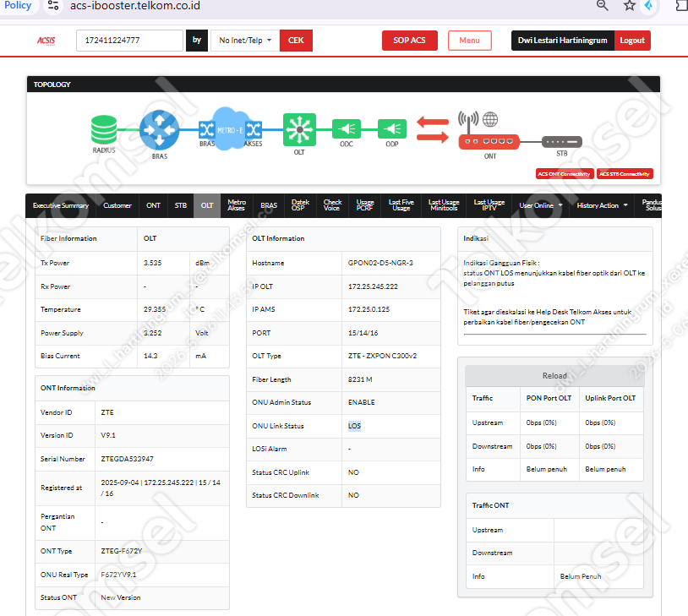
Task: Click the green OLT node icon
Action: pyautogui.click(x=299, y=129)
